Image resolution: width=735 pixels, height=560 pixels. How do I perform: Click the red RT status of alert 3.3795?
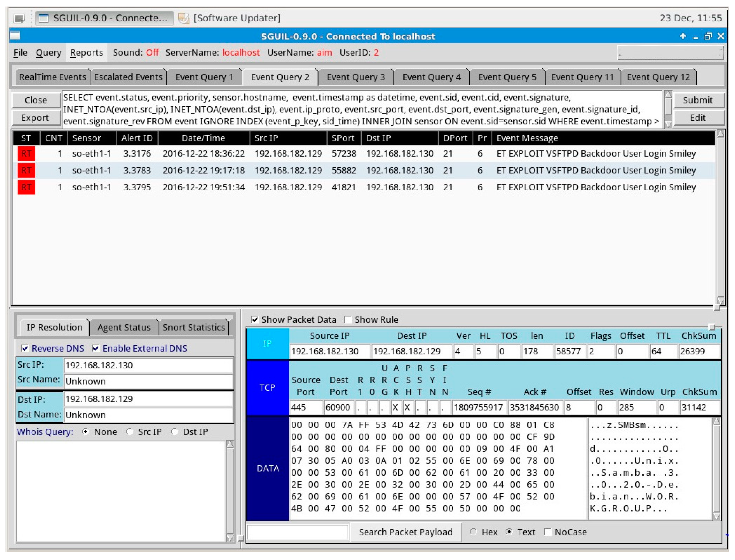(x=26, y=187)
